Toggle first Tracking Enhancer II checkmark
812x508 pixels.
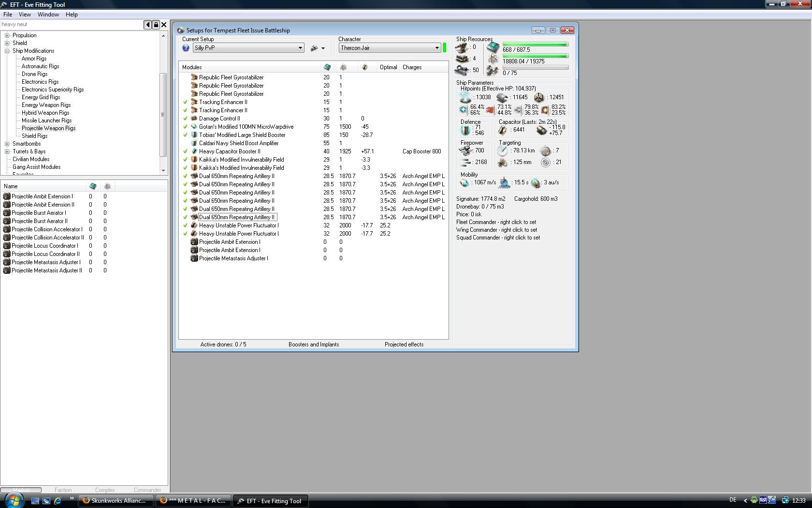click(x=185, y=102)
